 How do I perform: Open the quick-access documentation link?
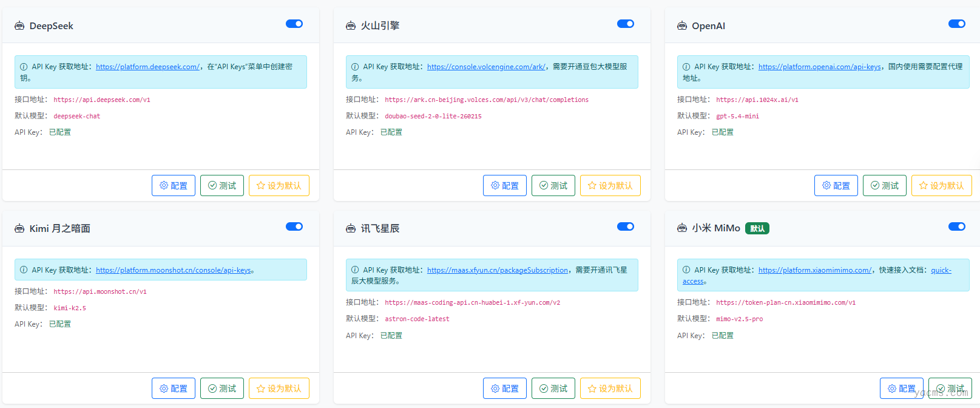click(x=941, y=270)
